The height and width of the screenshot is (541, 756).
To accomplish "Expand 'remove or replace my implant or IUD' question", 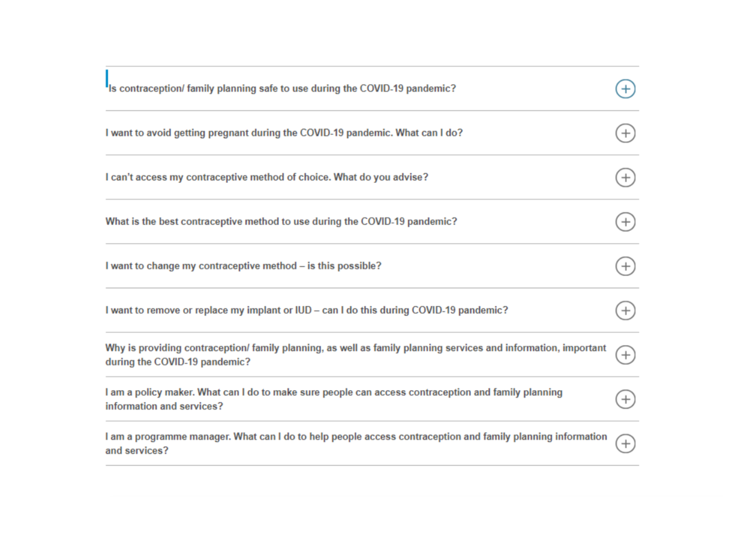I will click(x=306, y=310).
